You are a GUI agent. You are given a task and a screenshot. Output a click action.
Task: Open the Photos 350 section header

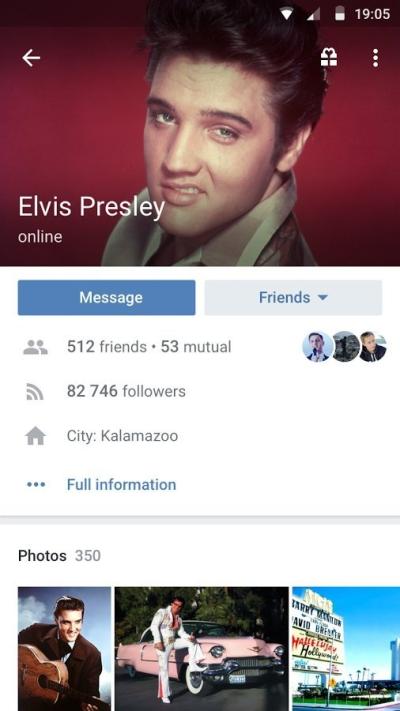59,555
